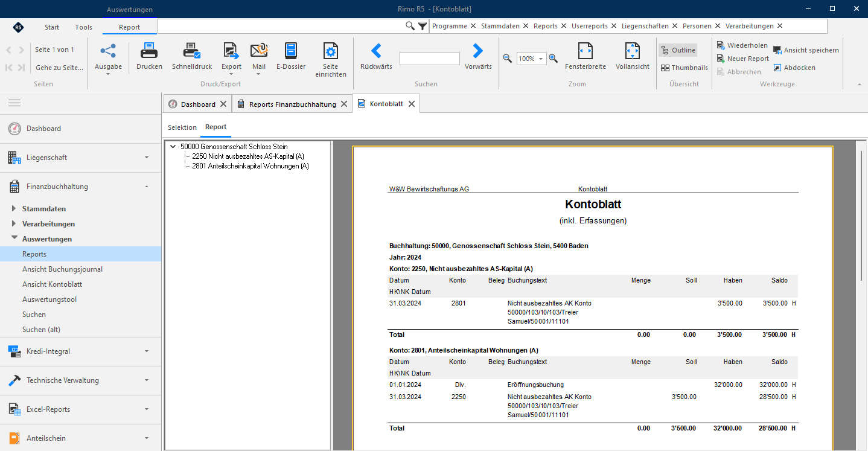The width and height of the screenshot is (868, 451).
Task: Click the filter funnel icon
Action: [423, 26]
